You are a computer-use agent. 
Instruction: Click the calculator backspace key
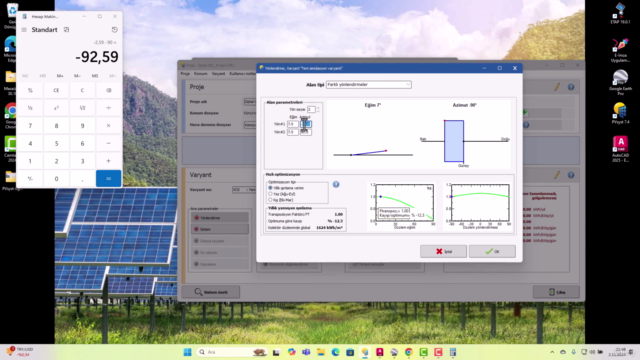109,90
